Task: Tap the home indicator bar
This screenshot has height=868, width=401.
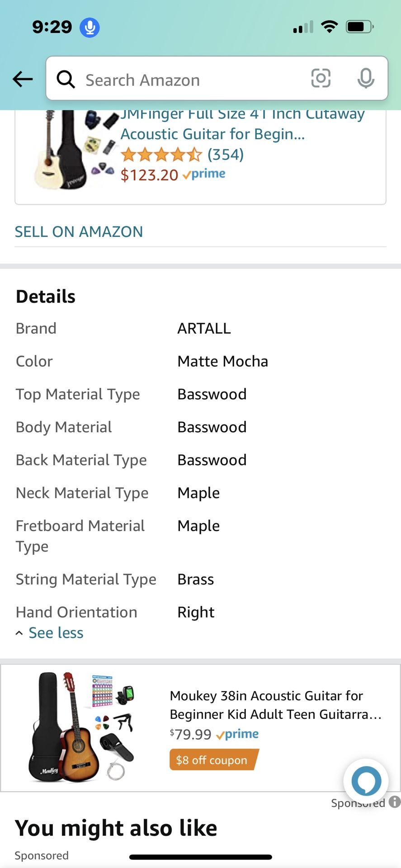Action: click(200, 857)
